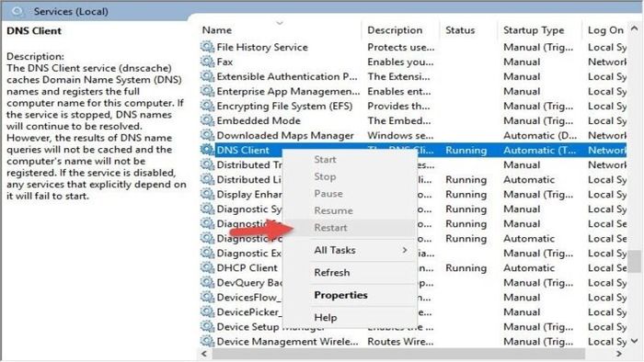Click the 'Enables you...' description of Fax
The image size is (644, 362).
point(400,62)
